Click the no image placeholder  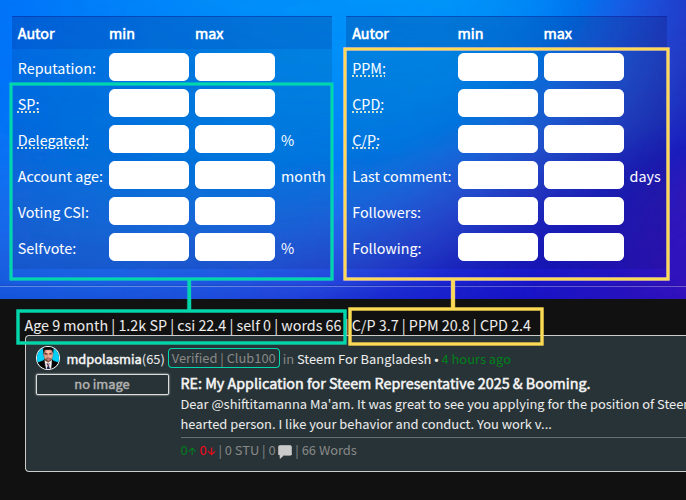click(102, 385)
